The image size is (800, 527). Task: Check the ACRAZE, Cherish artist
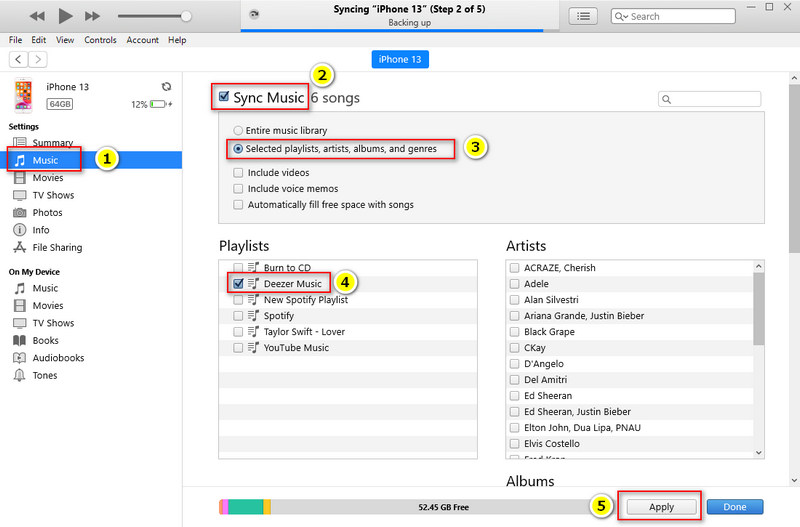coord(514,268)
